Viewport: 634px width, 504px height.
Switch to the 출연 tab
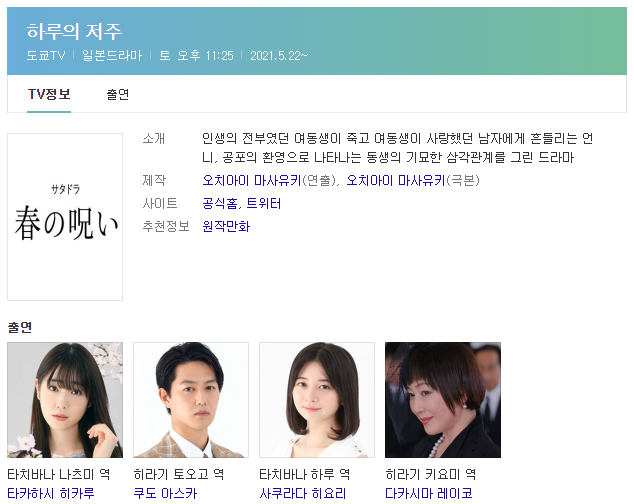pos(118,94)
